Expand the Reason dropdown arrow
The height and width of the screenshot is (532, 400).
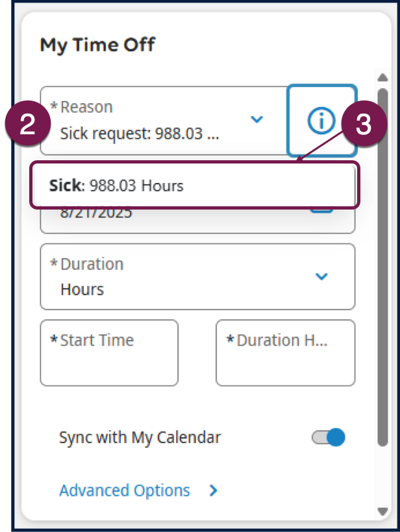click(257, 119)
